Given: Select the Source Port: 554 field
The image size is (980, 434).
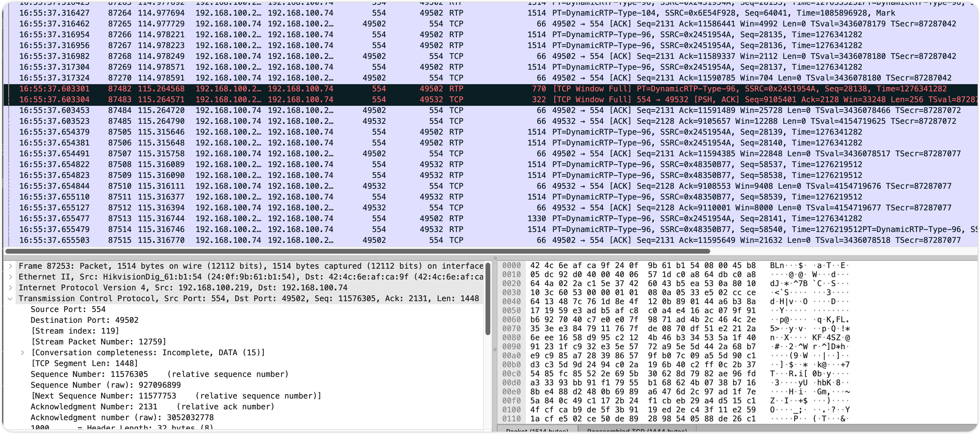Looking at the screenshot, I should (x=68, y=309).
